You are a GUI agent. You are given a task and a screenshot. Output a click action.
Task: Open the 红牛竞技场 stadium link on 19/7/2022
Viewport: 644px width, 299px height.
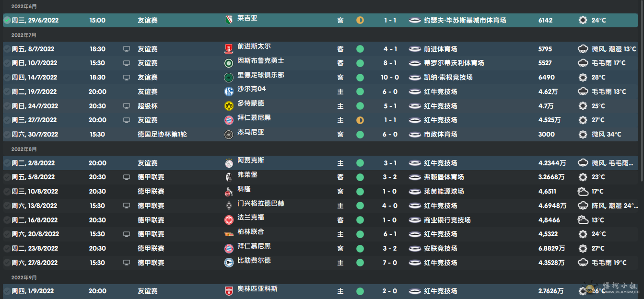(440, 92)
